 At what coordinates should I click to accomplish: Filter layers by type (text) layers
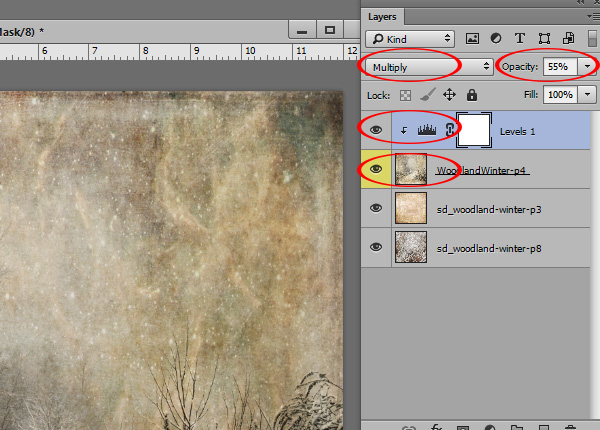click(x=522, y=39)
